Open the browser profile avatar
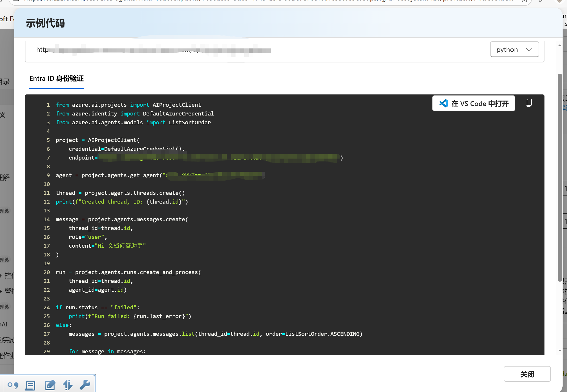The height and width of the screenshot is (392, 567). [x=559, y=1]
